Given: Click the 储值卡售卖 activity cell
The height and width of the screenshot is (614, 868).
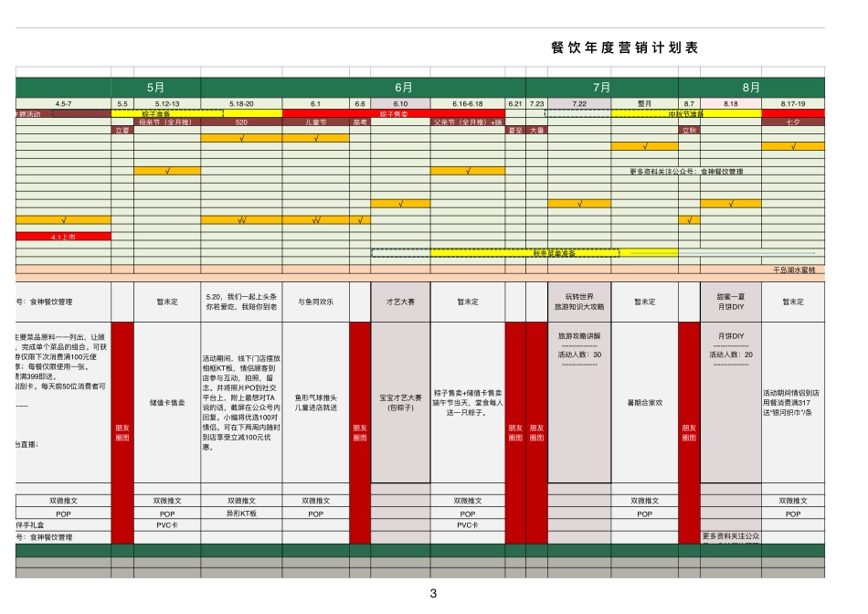Looking at the screenshot, I should tap(167, 403).
